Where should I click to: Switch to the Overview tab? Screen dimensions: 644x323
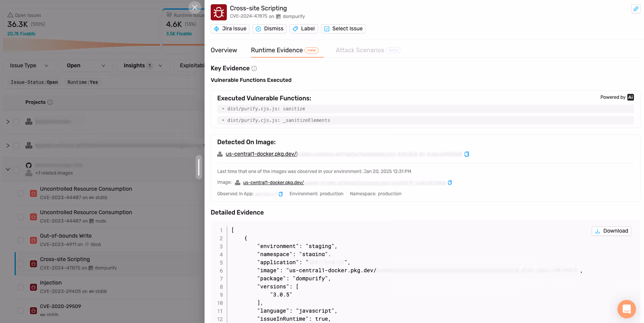[224, 50]
